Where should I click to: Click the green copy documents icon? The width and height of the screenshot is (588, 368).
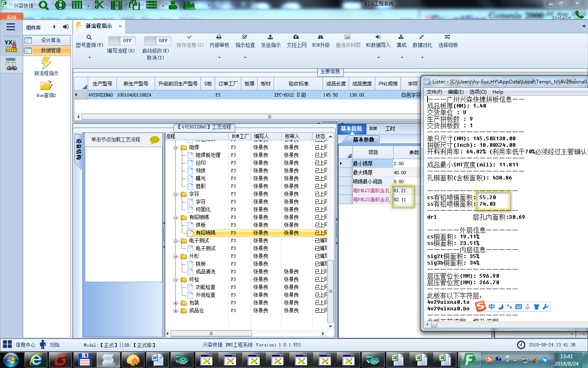point(134,5)
